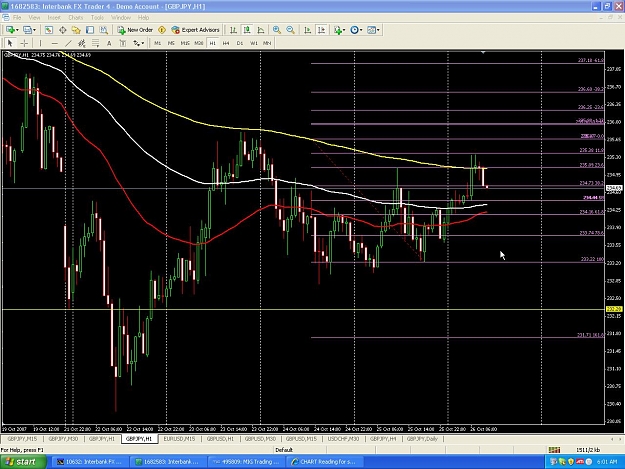Expand the Templates dropdown arrow
Viewport: 625px width, 469px height.
click(378, 30)
